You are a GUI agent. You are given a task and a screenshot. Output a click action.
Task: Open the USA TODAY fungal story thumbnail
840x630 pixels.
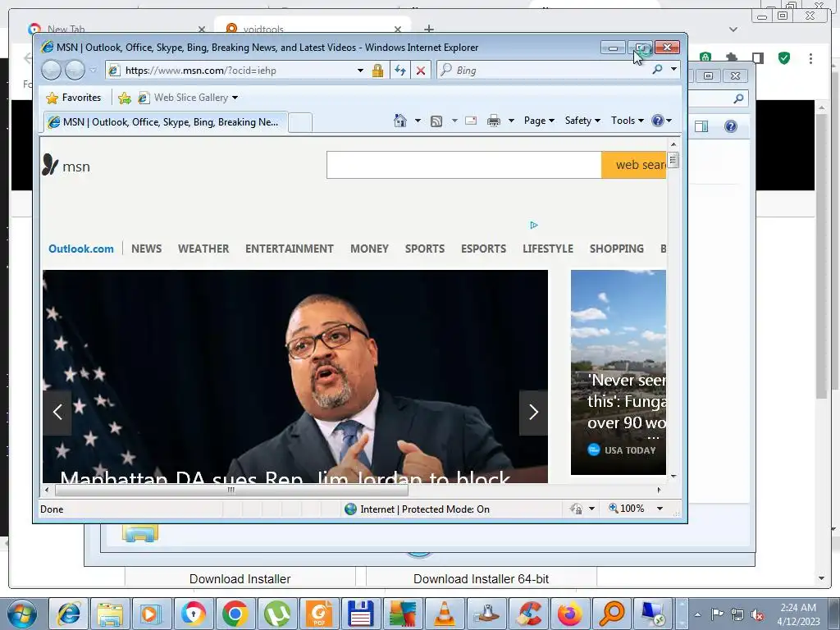(619, 372)
